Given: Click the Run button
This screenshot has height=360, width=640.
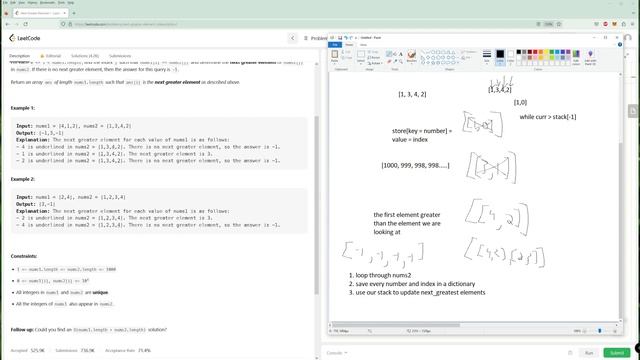Looking at the screenshot, I should (x=589, y=353).
